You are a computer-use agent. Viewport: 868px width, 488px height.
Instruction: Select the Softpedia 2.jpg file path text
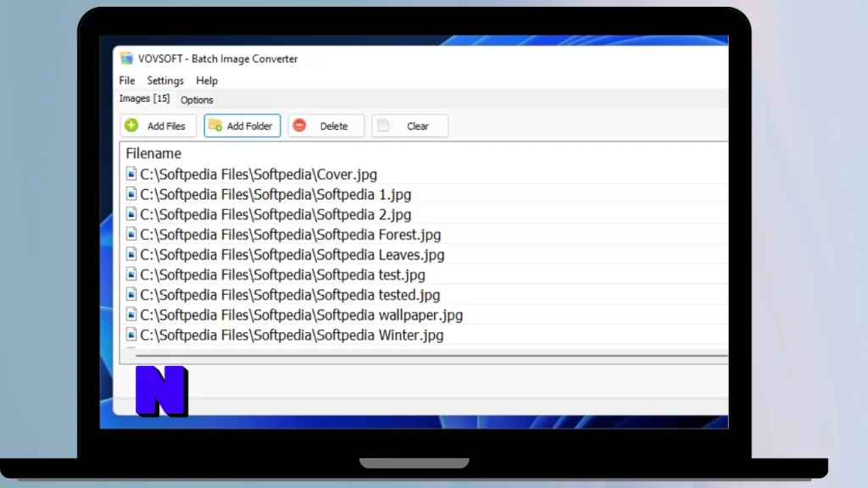point(275,214)
